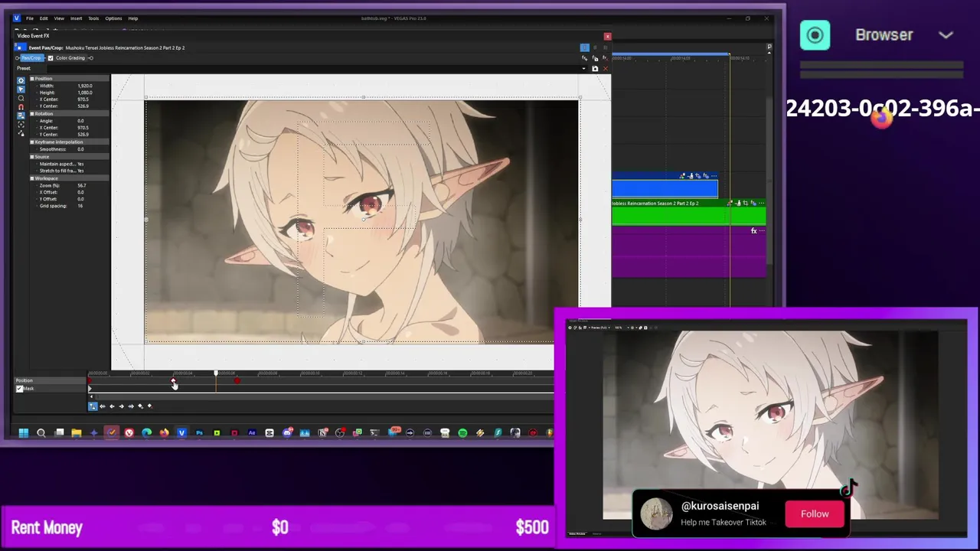The height and width of the screenshot is (551, 980).
Task: Toggle the red magnet snapping icon
Action: (21, 107)
